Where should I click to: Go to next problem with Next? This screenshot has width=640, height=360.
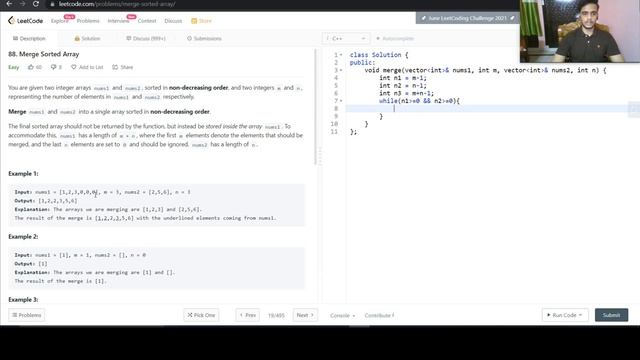point(305,315)
